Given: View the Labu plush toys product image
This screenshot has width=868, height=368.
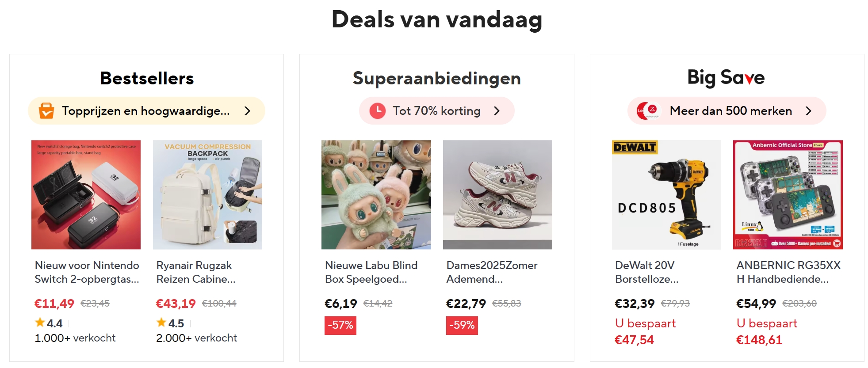Looking at the screenshot, I should [x=376, y=194].
